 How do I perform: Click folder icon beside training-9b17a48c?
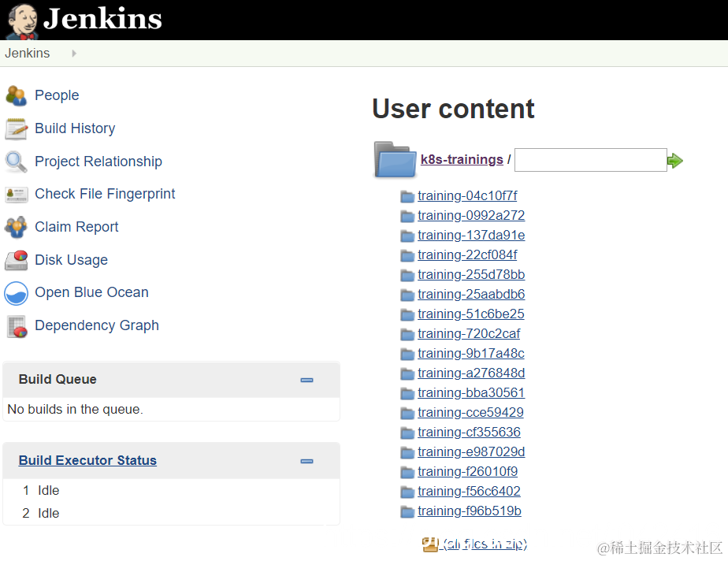(407, 354)
